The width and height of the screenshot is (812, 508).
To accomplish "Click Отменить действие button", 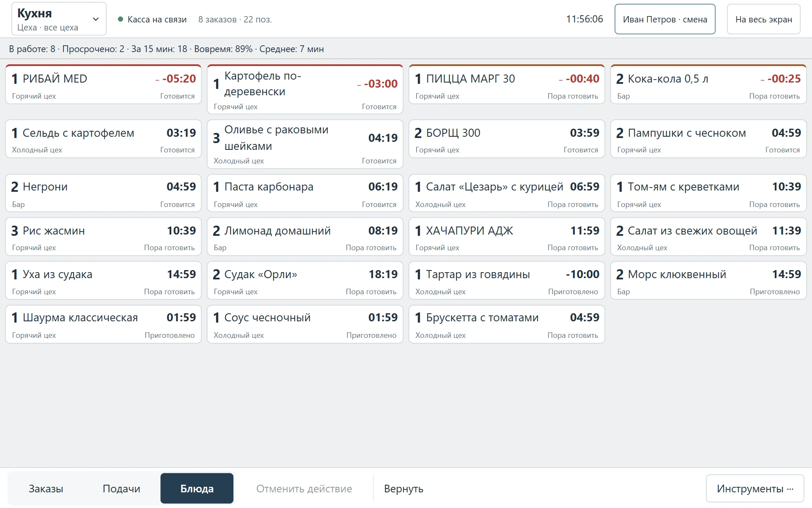I will (304, 489).
